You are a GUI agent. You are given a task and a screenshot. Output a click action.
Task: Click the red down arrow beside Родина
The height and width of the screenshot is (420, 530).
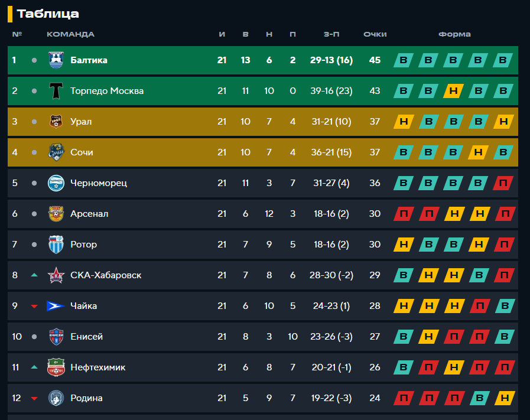pos(34,398)
